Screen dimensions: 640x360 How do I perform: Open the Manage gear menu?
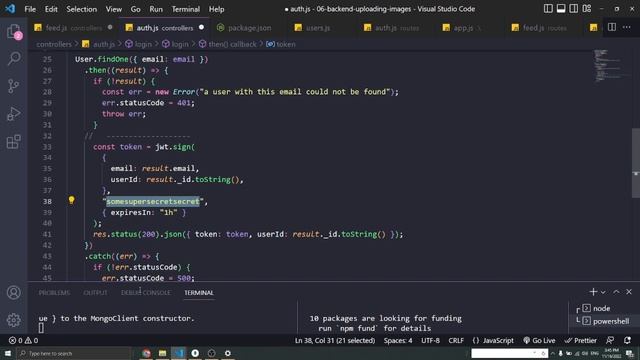click(x=13, y=320)
